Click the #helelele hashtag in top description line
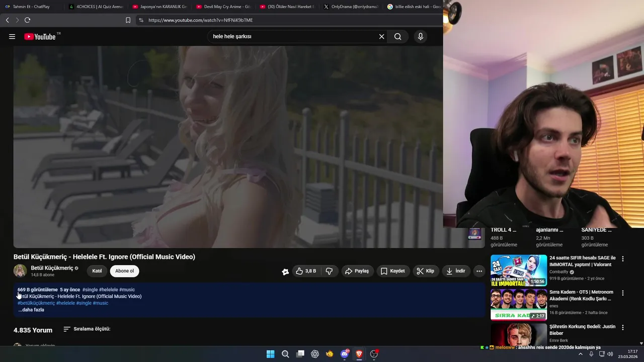This screenshot has width=644, height=362. pyautogui.click(x=109, y=290)
